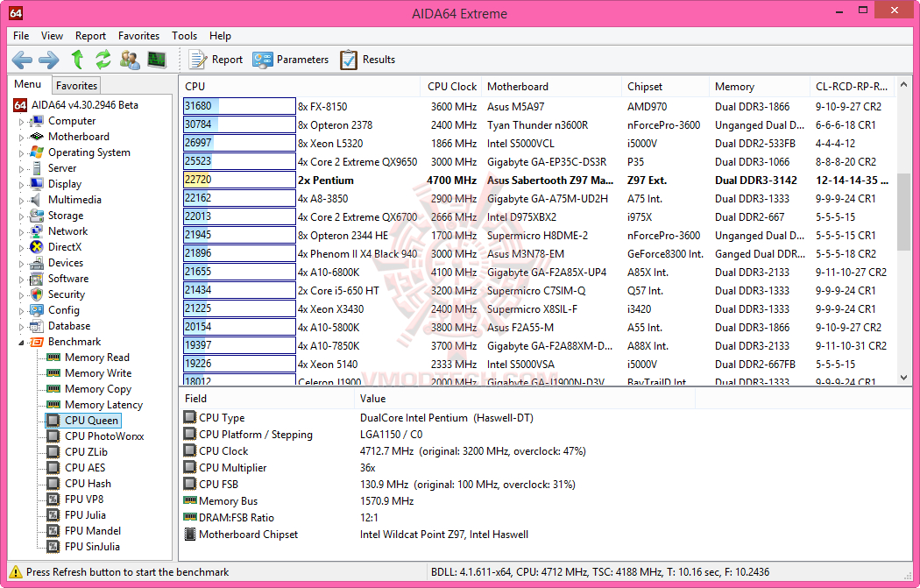920x588 pixels.
Task: Select Operating System Windows flag icon
Action: [x=37, y=152]
